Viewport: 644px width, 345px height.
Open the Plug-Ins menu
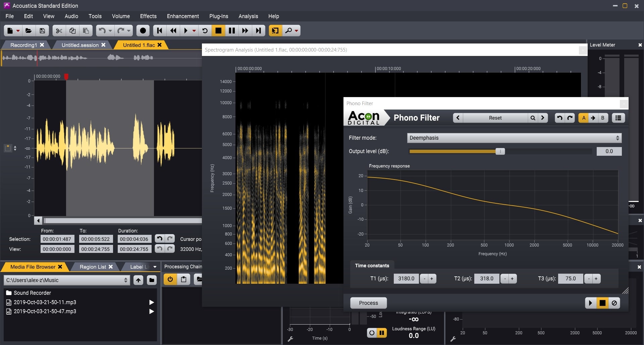[219, 16]
